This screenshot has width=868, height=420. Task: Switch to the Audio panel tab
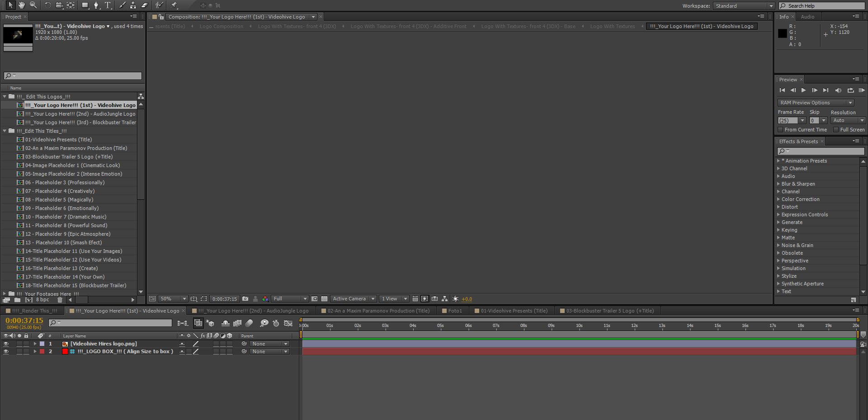[807, 17]
